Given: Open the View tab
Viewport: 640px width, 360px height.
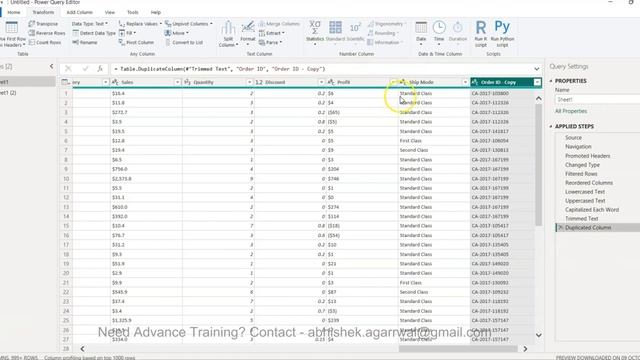Looking at the screenshot, I should [x=110, y=12].
